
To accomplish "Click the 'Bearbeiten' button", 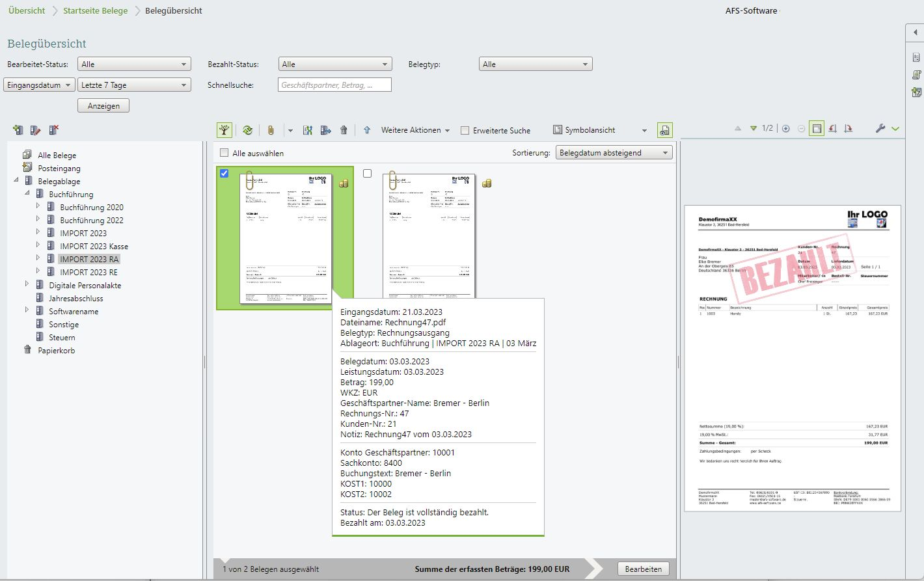I will click(x=643, y=569).
